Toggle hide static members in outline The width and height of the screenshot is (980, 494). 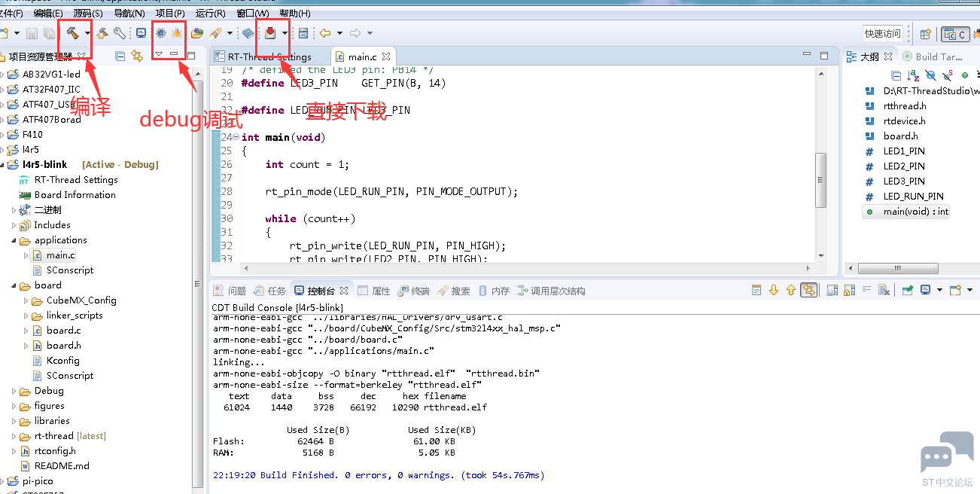coord(947,75)
